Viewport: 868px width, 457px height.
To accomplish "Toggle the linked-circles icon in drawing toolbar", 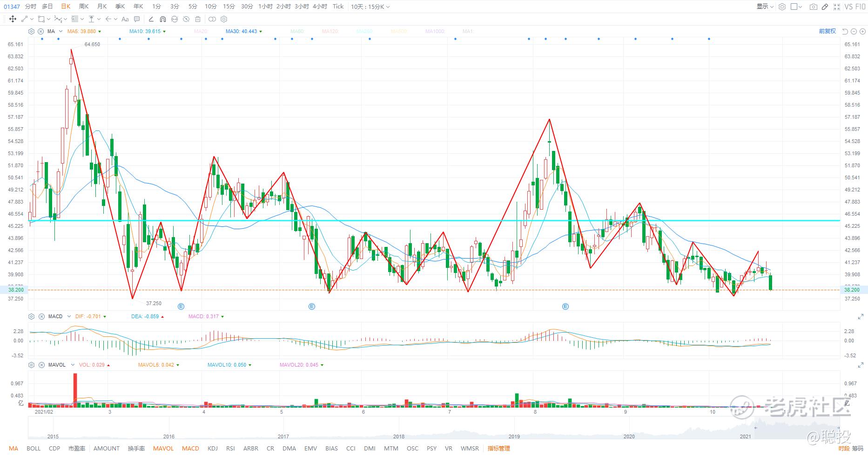I will click(x=212, y=19).
